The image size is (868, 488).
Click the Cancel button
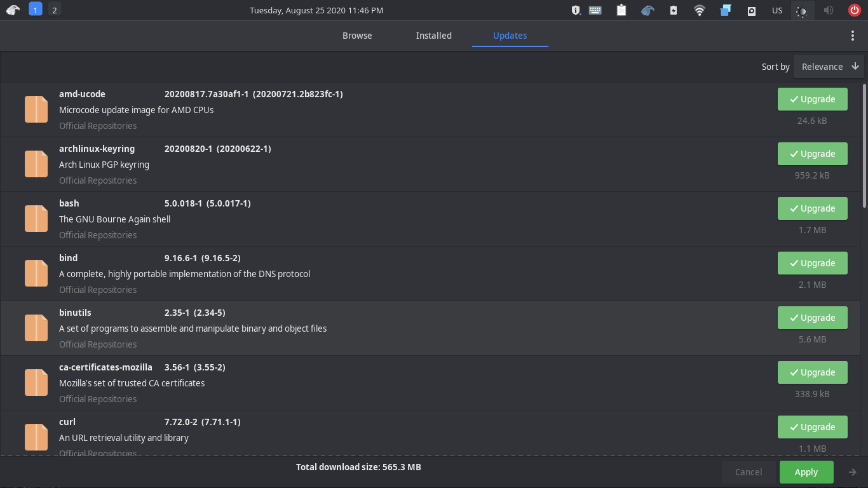point(749,472)
